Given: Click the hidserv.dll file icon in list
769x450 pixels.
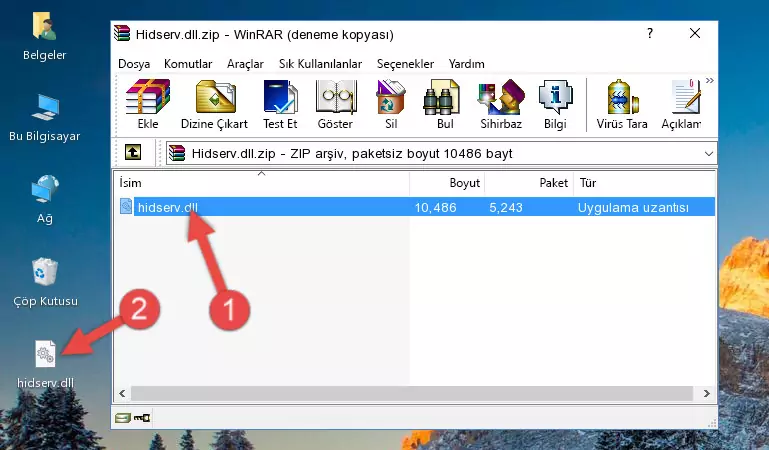Looking at the screenshot, I should pyautogui.click(x=126, y=206).
